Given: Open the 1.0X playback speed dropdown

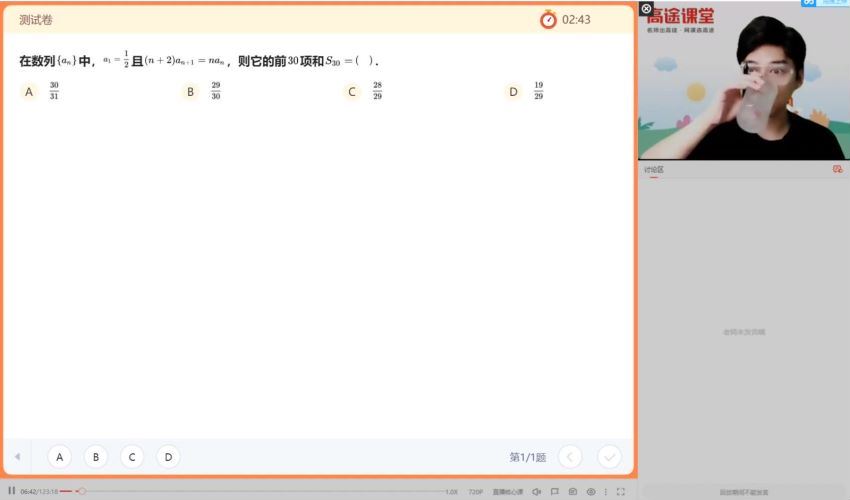Looking at the screenshot, I should [x=451, y=492].
